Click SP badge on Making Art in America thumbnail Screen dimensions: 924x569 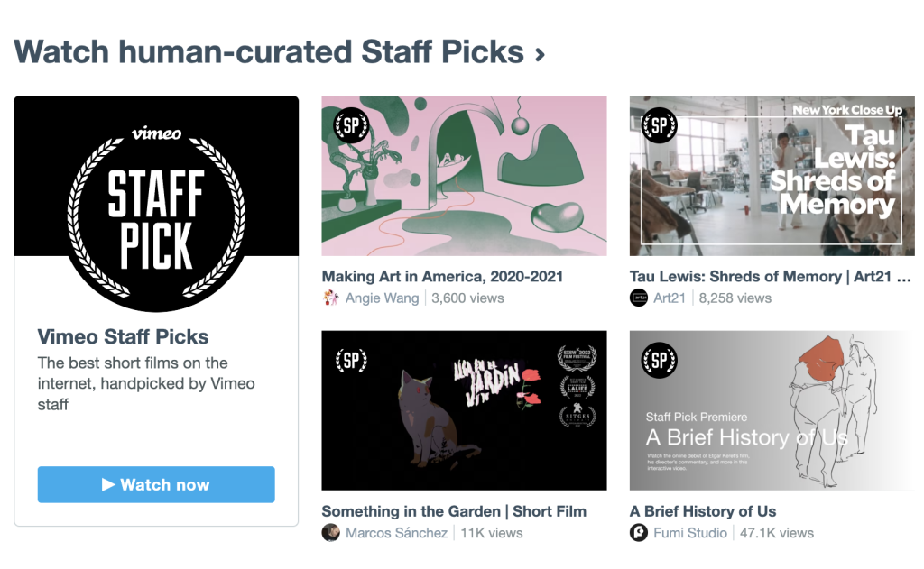[x=352, y=126]
